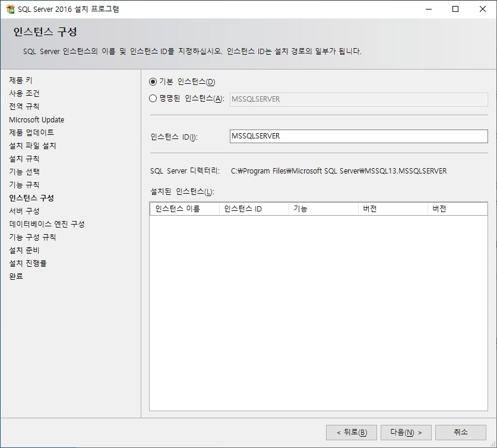The image size is (497, 448).
Task: Click the 서버 구성 step in sidebar
Action: [x=24, y=211]
